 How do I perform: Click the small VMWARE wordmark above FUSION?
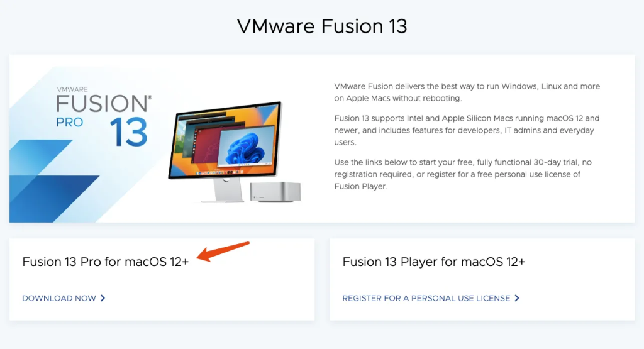[x=72, y=89]
